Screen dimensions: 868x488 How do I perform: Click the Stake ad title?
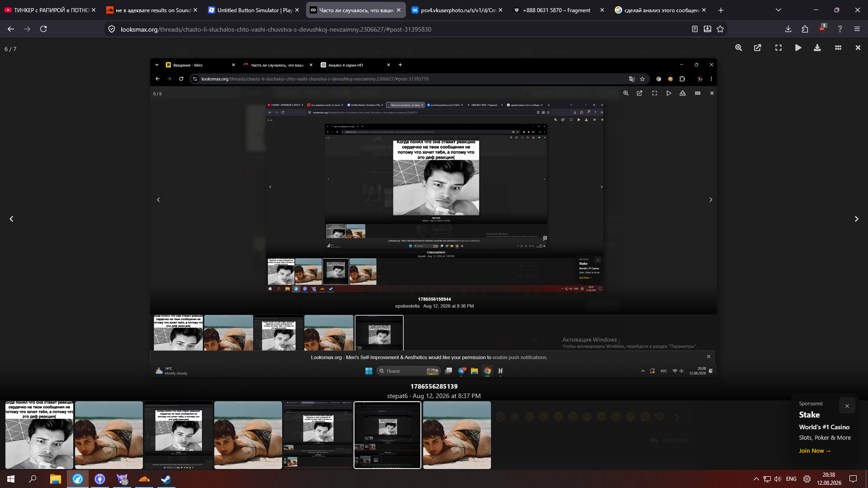(x=809, y=415)
